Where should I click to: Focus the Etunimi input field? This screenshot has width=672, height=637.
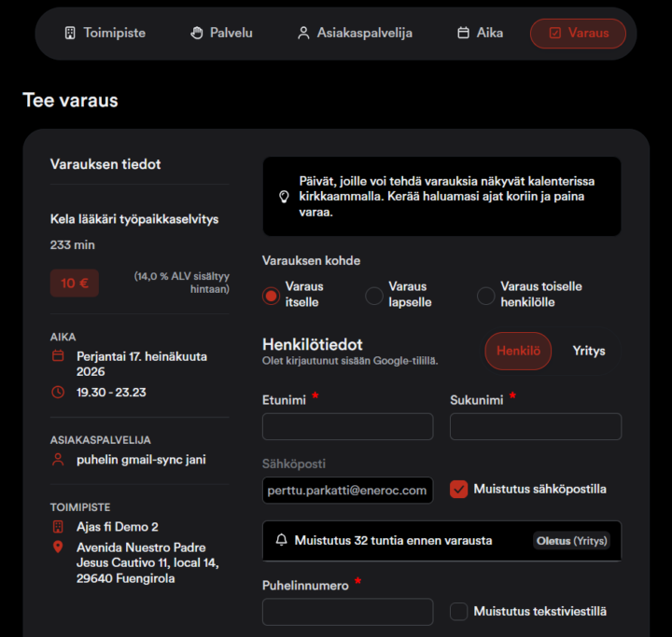point(347,426)
